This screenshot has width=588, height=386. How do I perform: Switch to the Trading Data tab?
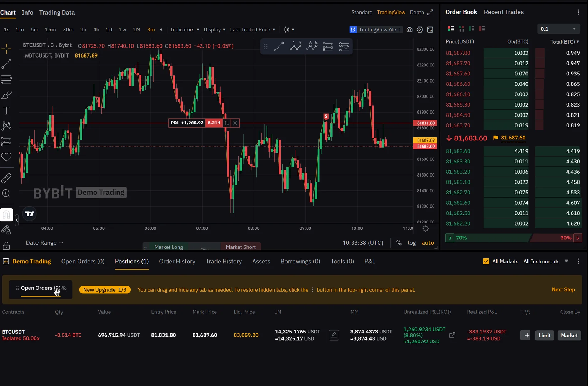click(57, 13)
